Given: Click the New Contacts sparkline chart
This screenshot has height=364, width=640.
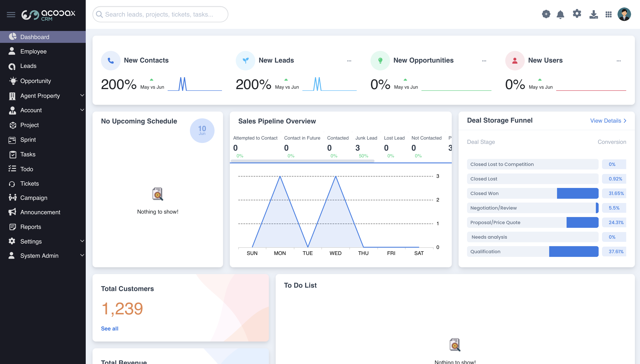Looking at the screenshot, I should click(195, 84).
